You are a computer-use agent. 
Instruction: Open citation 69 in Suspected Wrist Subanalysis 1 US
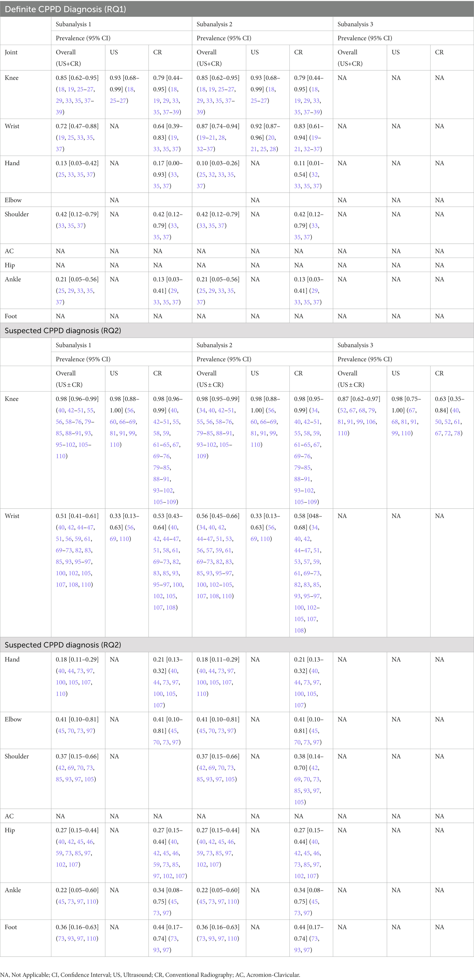tap(113, 539)
